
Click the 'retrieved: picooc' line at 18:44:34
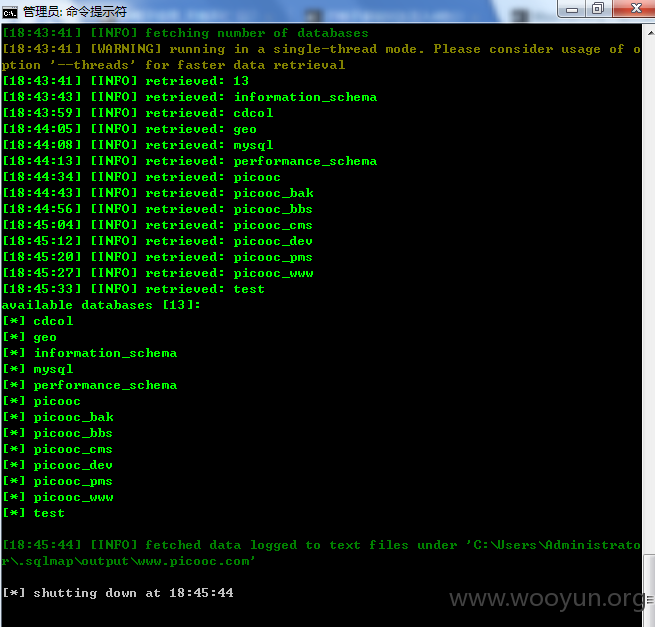[141, 177]
